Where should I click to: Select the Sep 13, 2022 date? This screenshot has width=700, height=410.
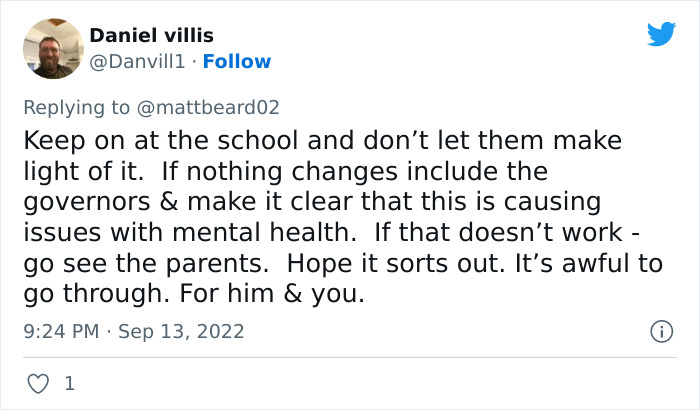(x=181, y=331)
